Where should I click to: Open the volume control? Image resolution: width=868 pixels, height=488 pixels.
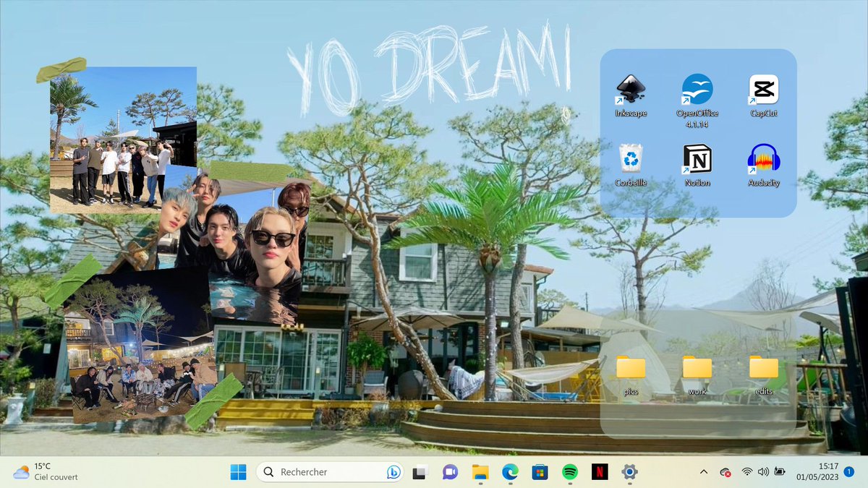[x=763, y=472]
